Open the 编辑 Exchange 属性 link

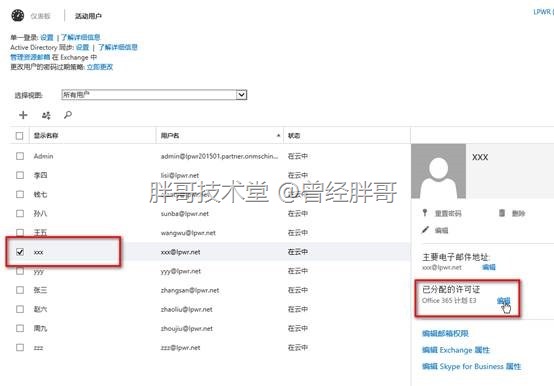(456, 350)
